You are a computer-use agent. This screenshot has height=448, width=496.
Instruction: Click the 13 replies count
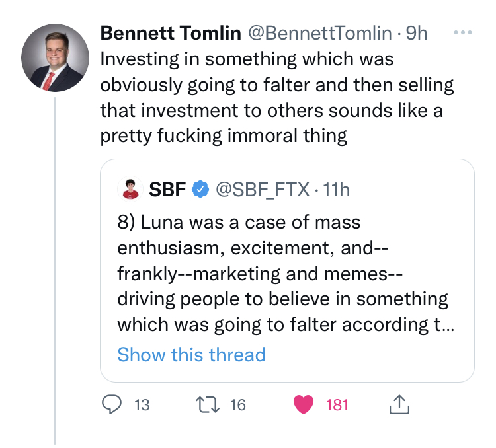tap(142, 405)
